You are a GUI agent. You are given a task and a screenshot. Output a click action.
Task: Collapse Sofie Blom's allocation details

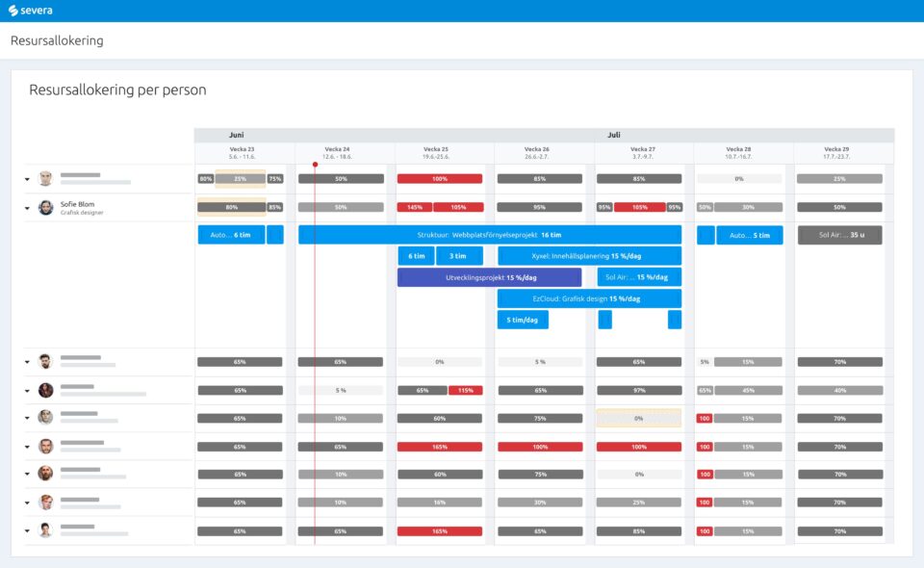point(27,208)
